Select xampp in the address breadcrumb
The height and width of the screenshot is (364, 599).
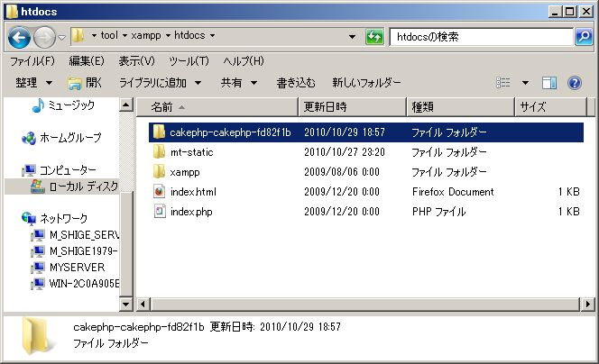[x=146, y=35]
